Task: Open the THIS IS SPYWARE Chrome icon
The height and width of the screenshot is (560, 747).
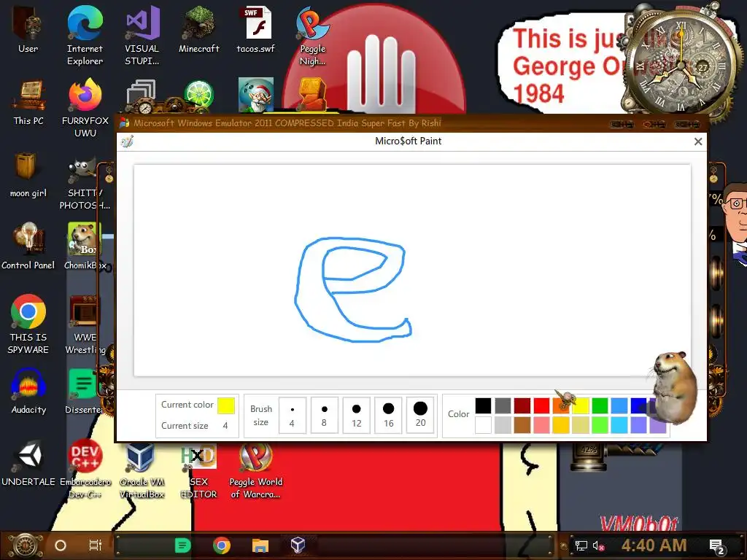Action: pos(28,324)
